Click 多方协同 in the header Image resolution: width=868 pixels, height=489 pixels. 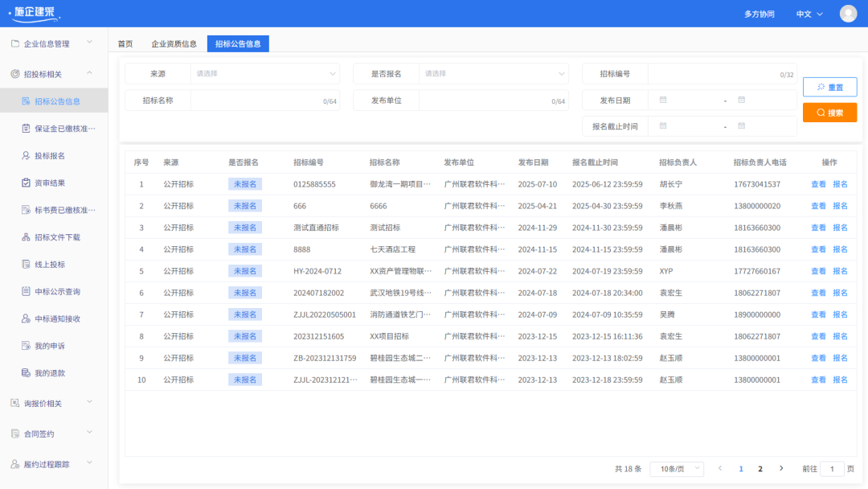pyautogui.click(x=759, y=14)
